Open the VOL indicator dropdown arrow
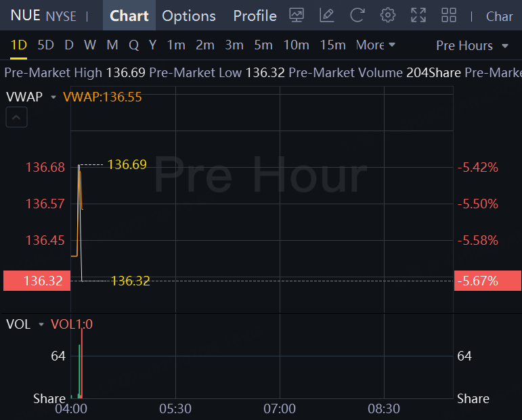 [x=41, y=325]
